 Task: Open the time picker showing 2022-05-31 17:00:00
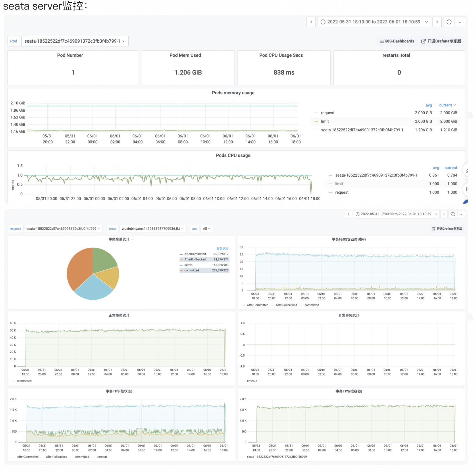(x=396, y=214)
